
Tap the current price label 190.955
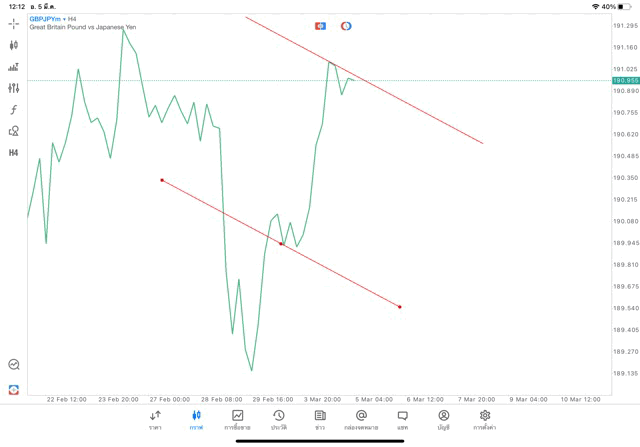626,80
